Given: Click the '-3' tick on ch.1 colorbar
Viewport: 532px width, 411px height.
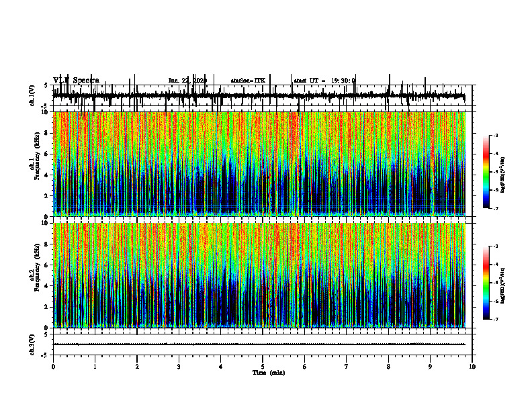Looking at the screenshot, I should [x=495, y=135].
